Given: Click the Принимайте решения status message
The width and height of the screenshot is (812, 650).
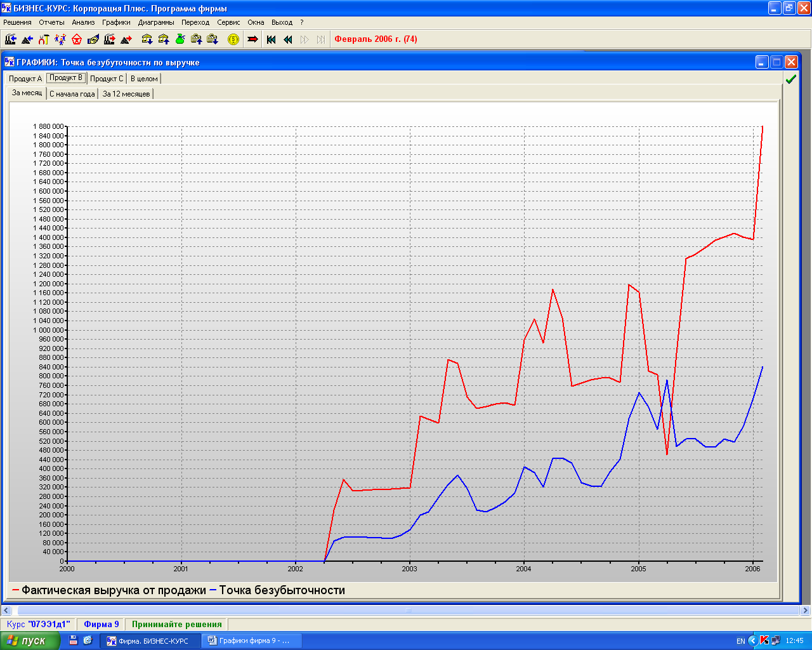Looking at the screenshot, I should click(x=177, y=625).
